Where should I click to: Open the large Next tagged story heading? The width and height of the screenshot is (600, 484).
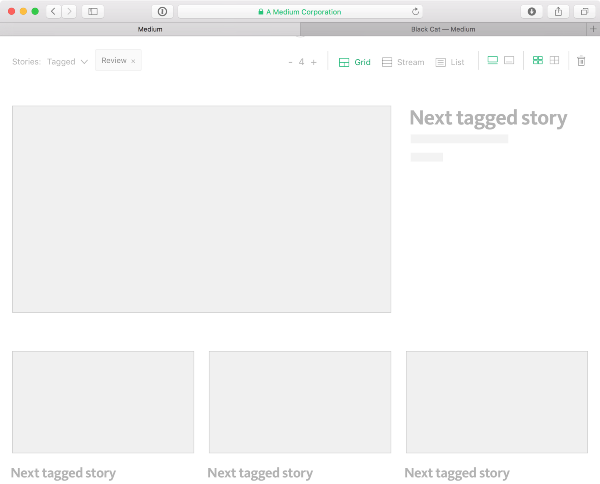click(x=488, y=118)
